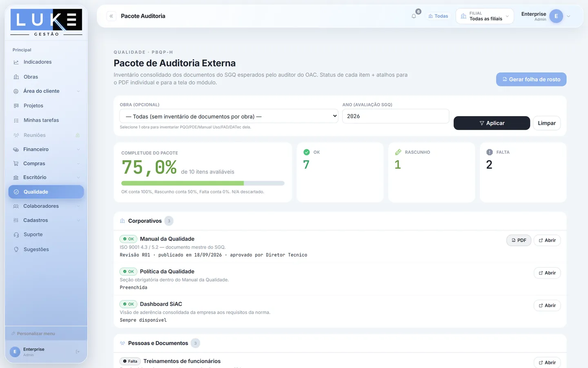This screenshot has height=368, width=588.
Task: Select Minhas tarefas in sidebar
Action: point(46,120)
